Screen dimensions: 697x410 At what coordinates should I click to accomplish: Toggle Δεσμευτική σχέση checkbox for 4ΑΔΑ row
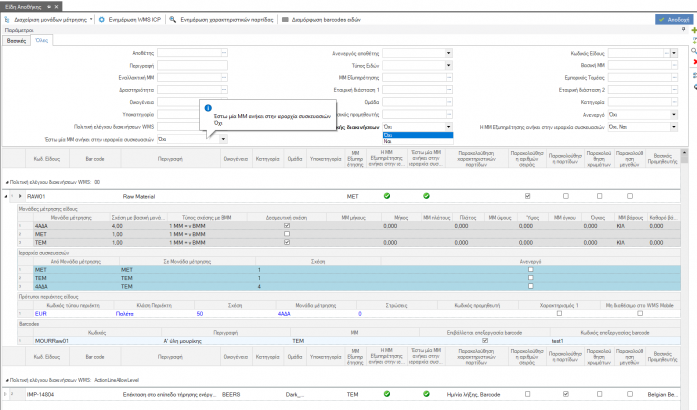[287, 225]
